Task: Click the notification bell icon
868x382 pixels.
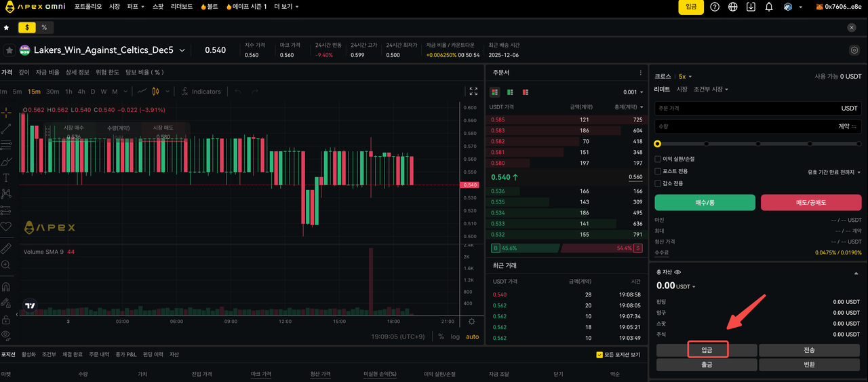Action: pos(769,7)
